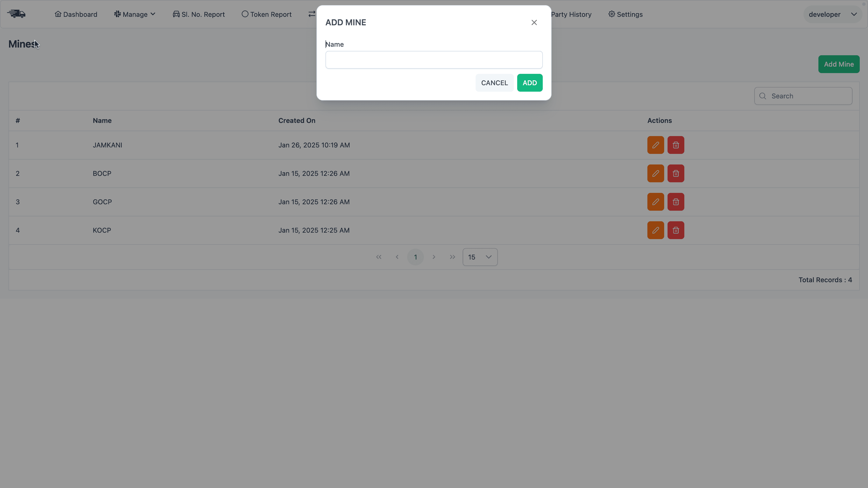The image size is (868, 488).
Task: Go to Token Report
Action: coord(267,14)
